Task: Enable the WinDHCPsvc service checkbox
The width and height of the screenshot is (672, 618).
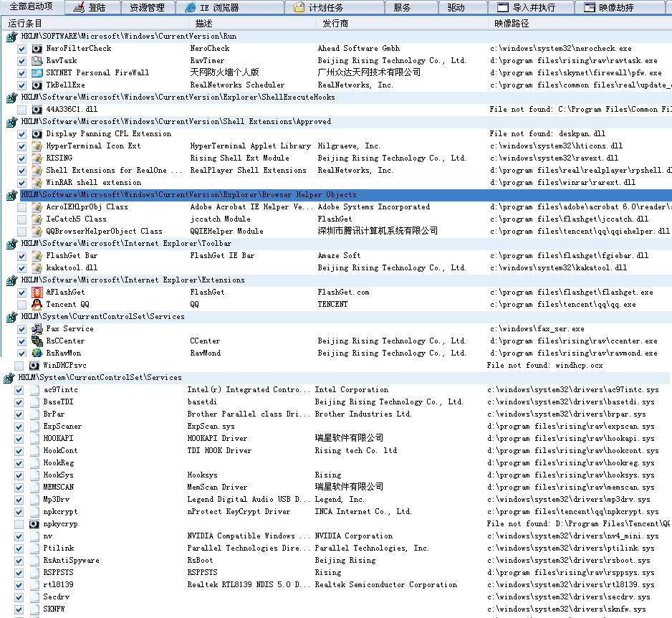Action: (x=19, y=366)
